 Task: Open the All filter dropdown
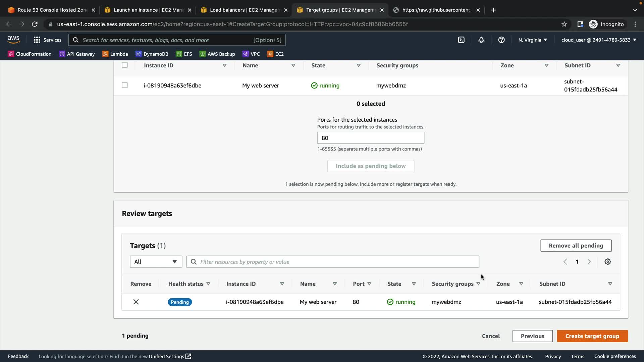click(x=156, y=262)
